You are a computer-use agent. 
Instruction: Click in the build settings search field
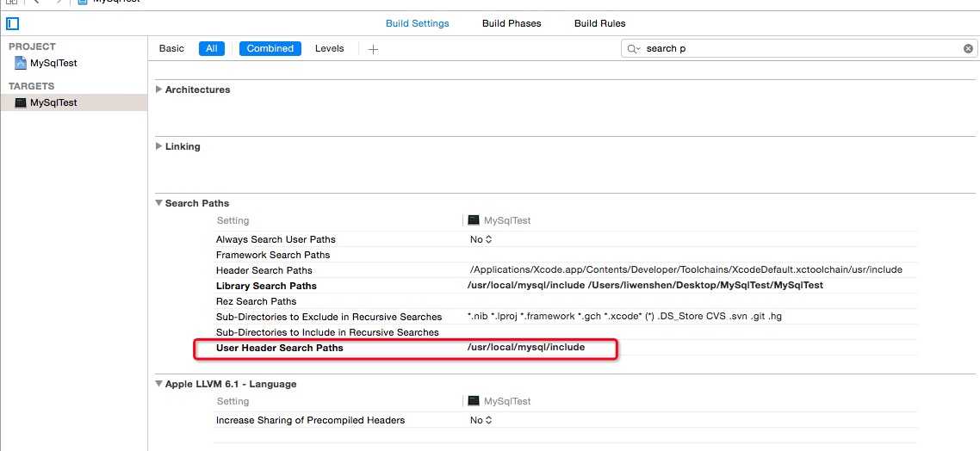(800, 49)
